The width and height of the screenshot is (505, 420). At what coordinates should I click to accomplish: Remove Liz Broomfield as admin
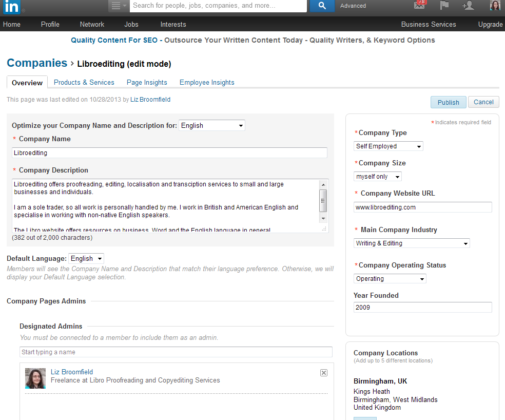(x=324, y=373)
